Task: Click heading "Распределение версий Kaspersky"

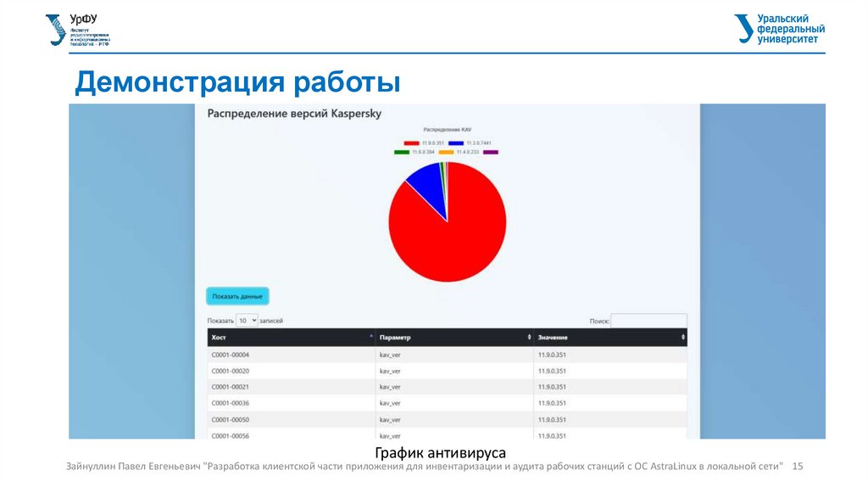Action: click(294, 114)
